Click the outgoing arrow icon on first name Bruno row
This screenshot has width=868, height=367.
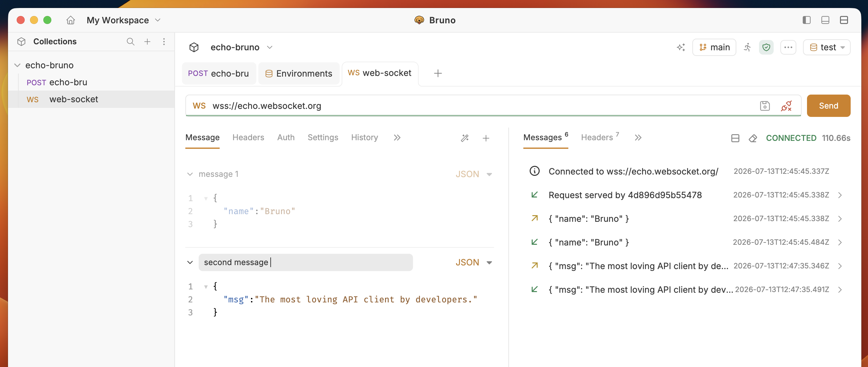click(x=534, y=218)
